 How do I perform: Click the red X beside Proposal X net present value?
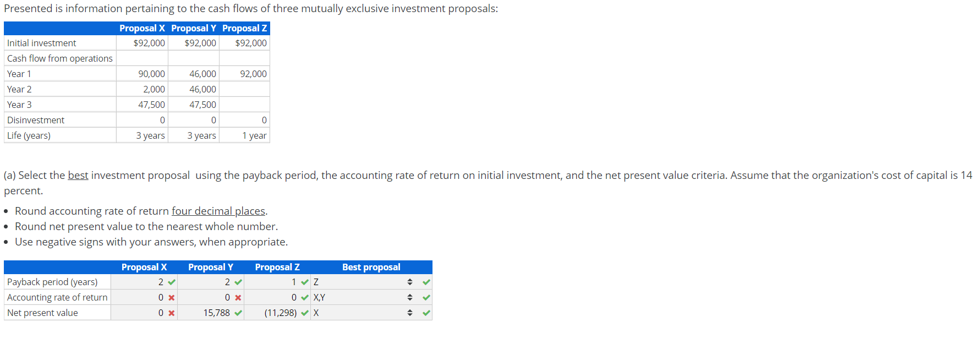point(172,313)
